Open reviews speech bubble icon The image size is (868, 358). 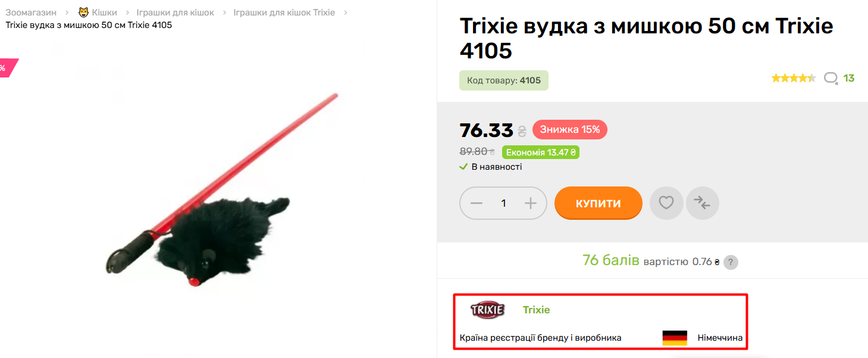(831, 78)
